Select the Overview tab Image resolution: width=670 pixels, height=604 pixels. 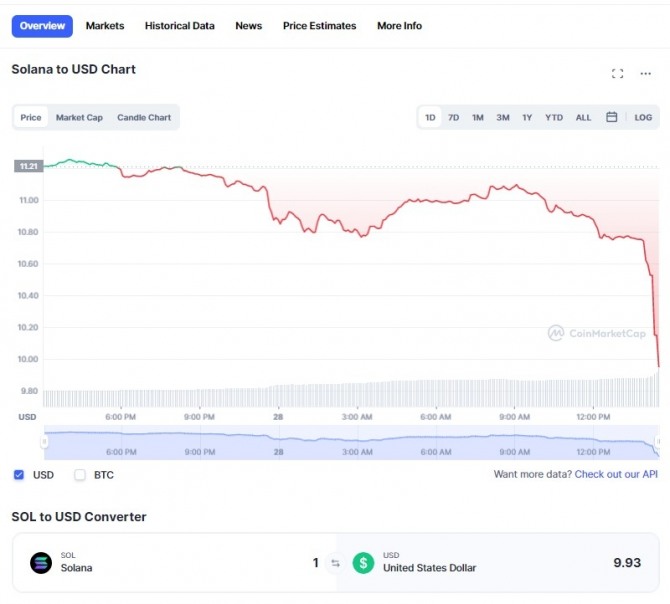42,26
